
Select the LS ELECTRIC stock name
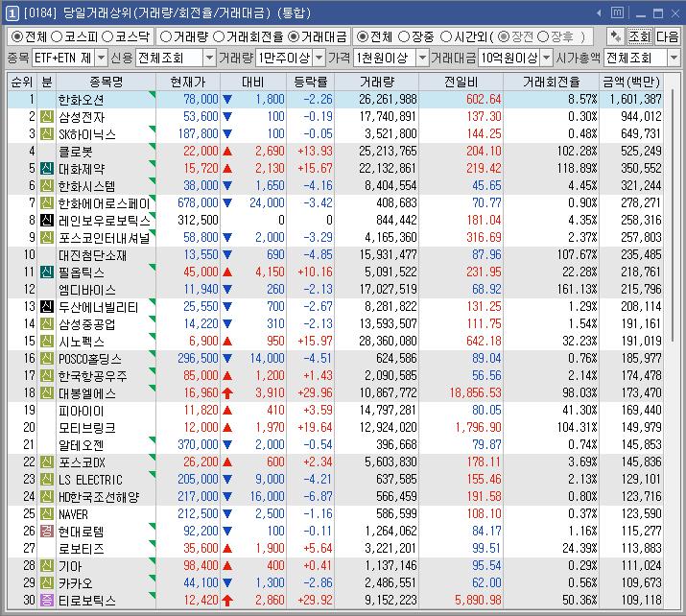pyautogui.click(x=90, y=480)
